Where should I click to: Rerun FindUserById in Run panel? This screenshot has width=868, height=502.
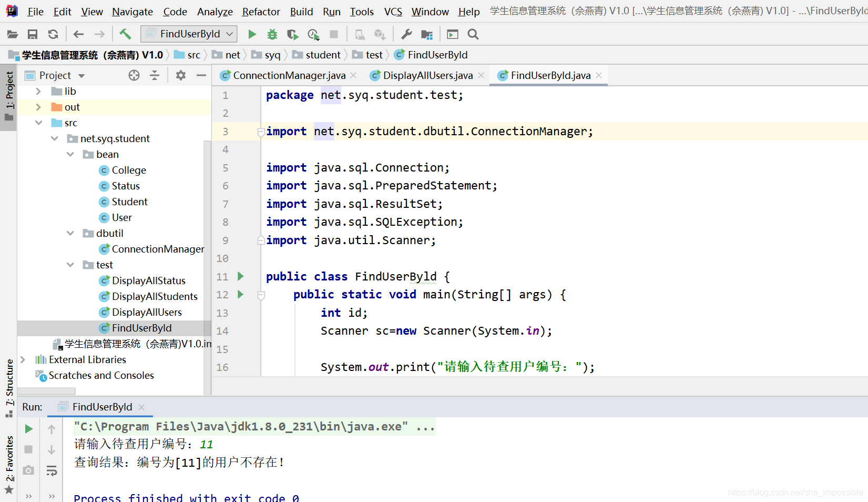tap(29, 429)
